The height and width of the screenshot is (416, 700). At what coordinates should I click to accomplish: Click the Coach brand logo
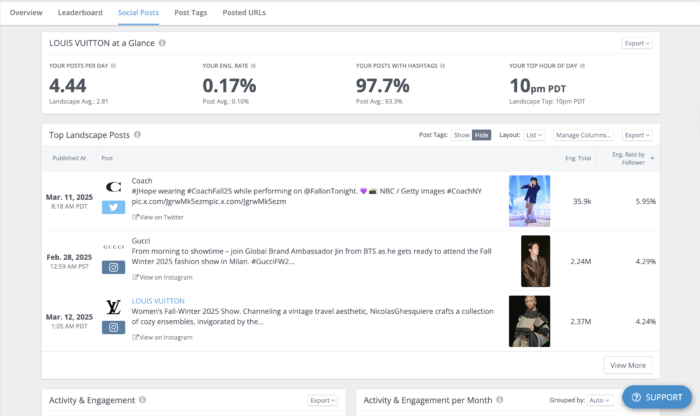[113, 187]
